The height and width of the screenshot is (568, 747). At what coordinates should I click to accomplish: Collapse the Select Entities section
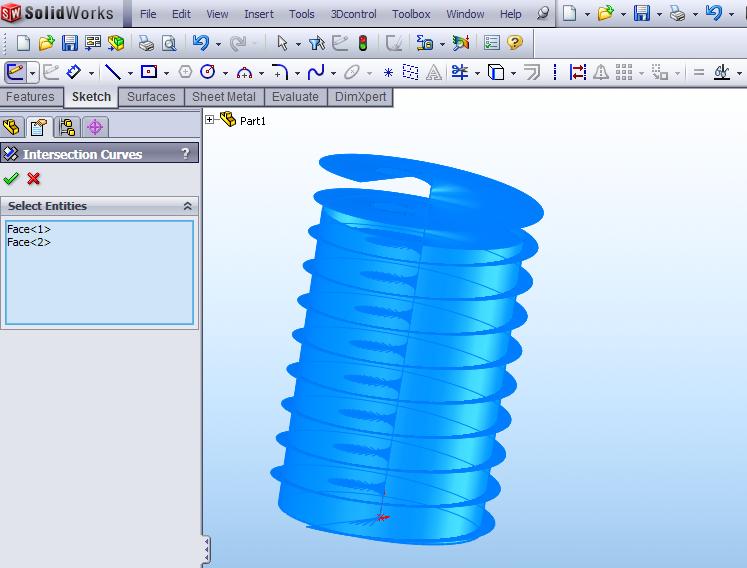click(x=188, y=206)
